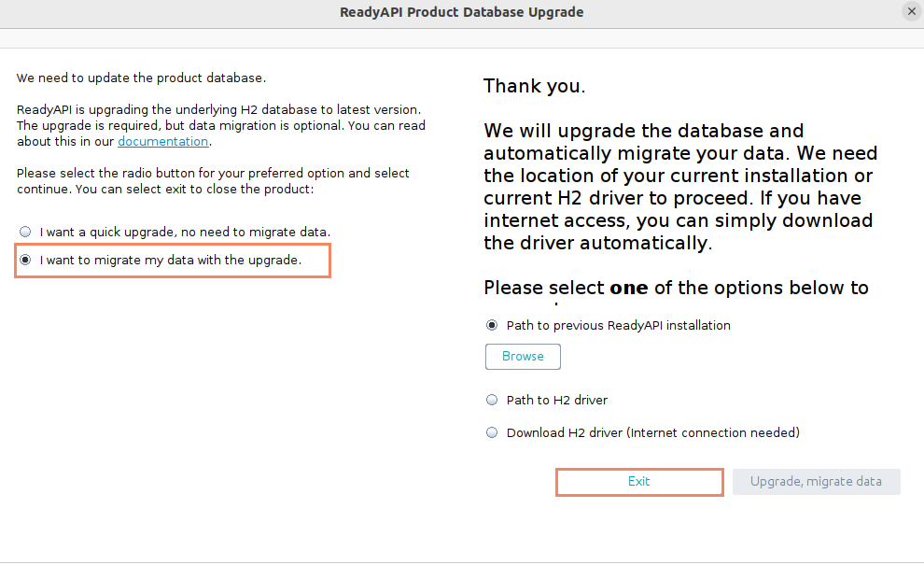Choose driver download requiring internet connection

492,432
